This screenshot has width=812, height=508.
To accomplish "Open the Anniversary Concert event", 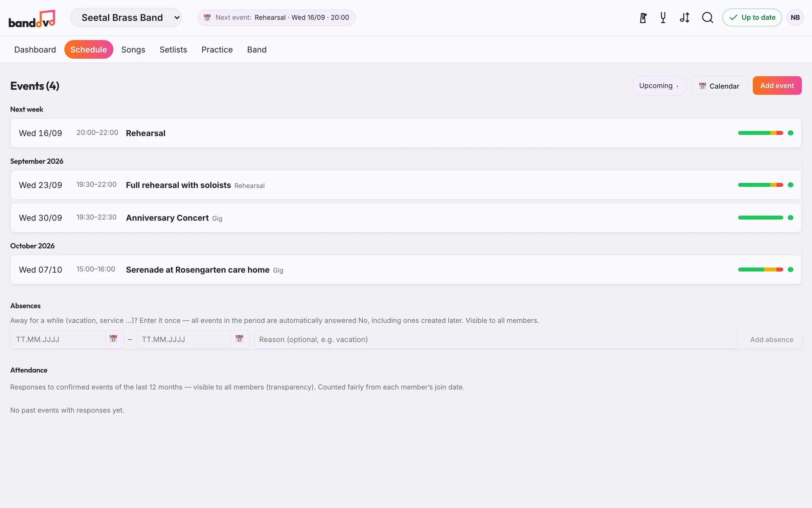I will [x=406, y=217].
